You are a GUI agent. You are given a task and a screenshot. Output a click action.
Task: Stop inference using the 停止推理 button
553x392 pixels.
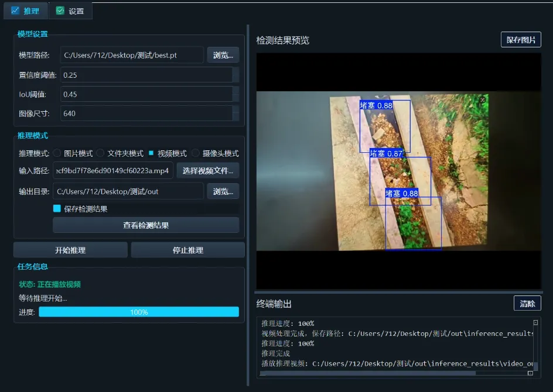187,249
